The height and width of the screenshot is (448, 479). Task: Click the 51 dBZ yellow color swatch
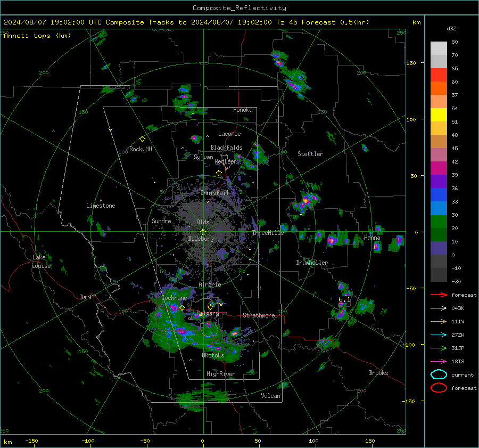[x=439, y=115]
